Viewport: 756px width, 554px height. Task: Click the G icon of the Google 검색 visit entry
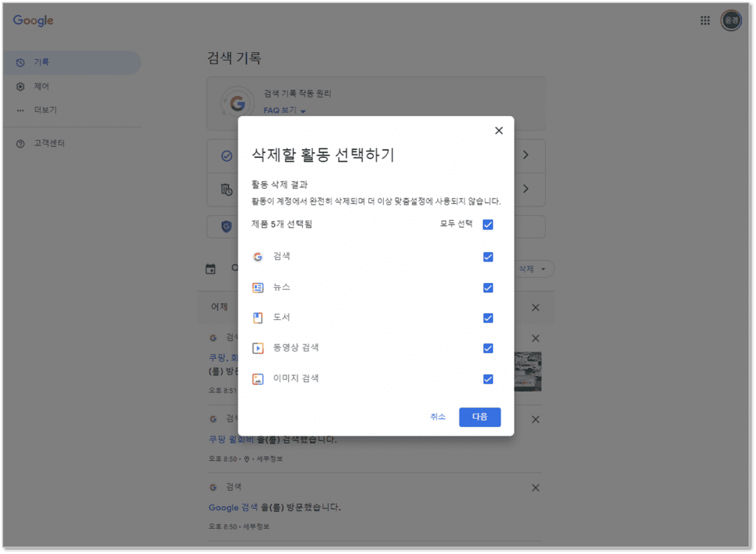pyautogui.click(x=213, y=488)
